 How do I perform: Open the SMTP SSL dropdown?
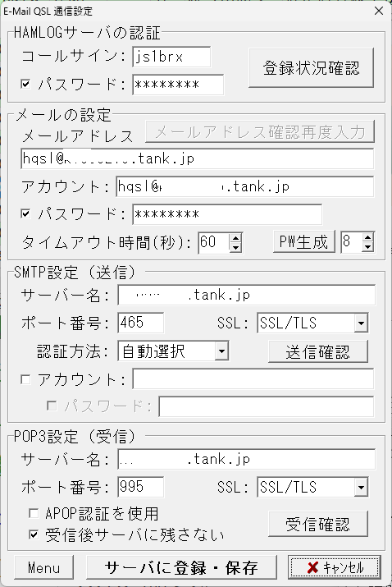click(x=361, y=323)
